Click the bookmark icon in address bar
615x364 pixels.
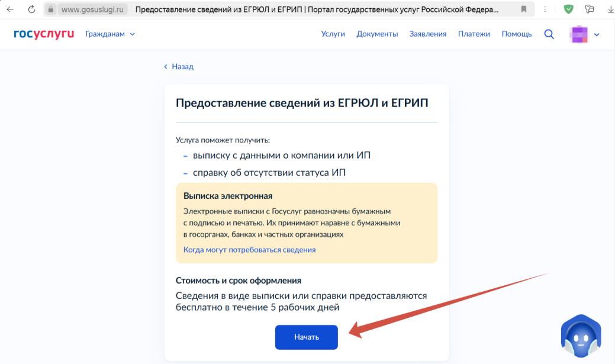(x=524, y=9)
